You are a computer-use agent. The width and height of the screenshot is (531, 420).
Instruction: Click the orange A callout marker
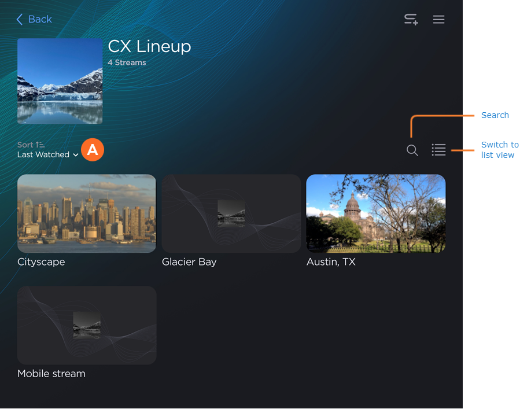click(x=92, y=150)
